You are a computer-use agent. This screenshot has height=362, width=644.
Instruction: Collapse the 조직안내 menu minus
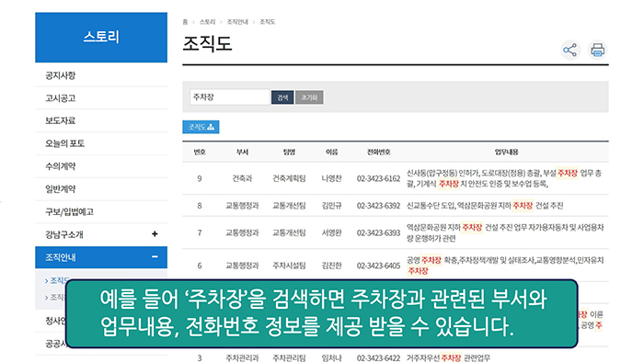tap(155, 257)
